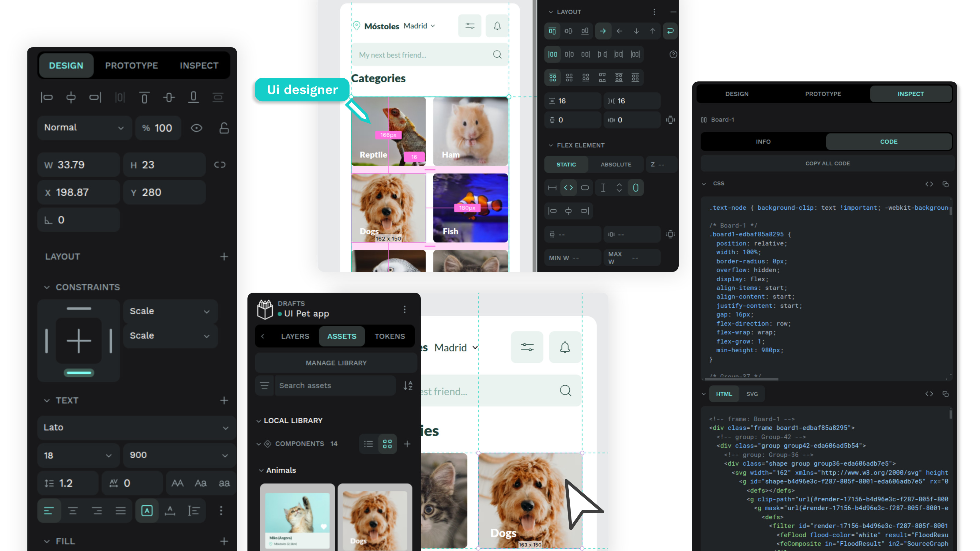Open the Lato font family dropdown

pyautogui.click(x=136, y=427)
